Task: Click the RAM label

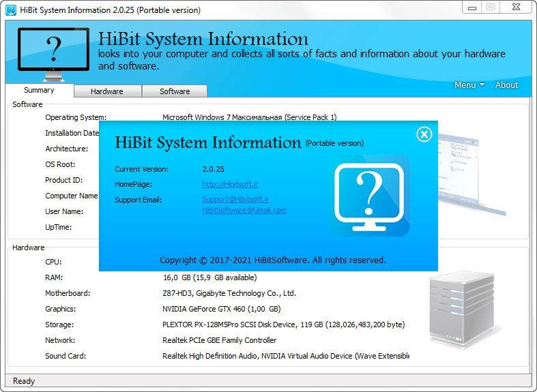Action: click(x=54, y=277)
